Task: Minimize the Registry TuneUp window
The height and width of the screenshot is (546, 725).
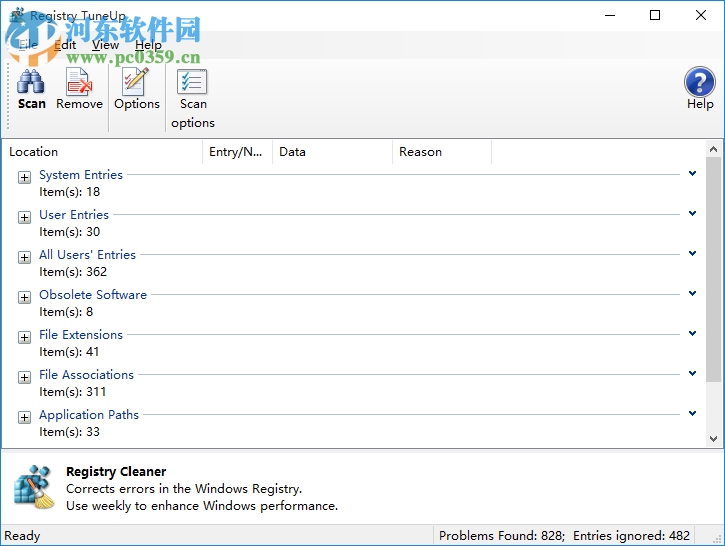Action: 610,15
